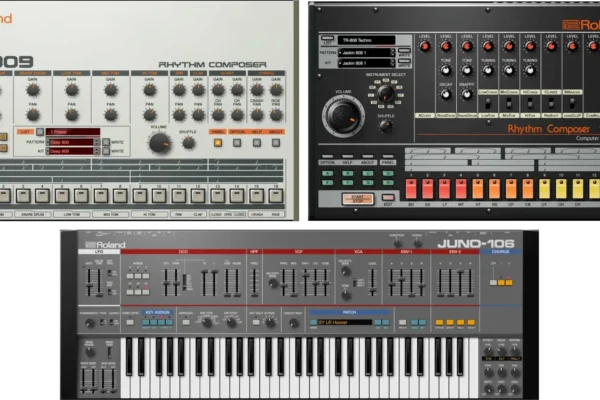Click the TR-909 Option button

(237, 143)
